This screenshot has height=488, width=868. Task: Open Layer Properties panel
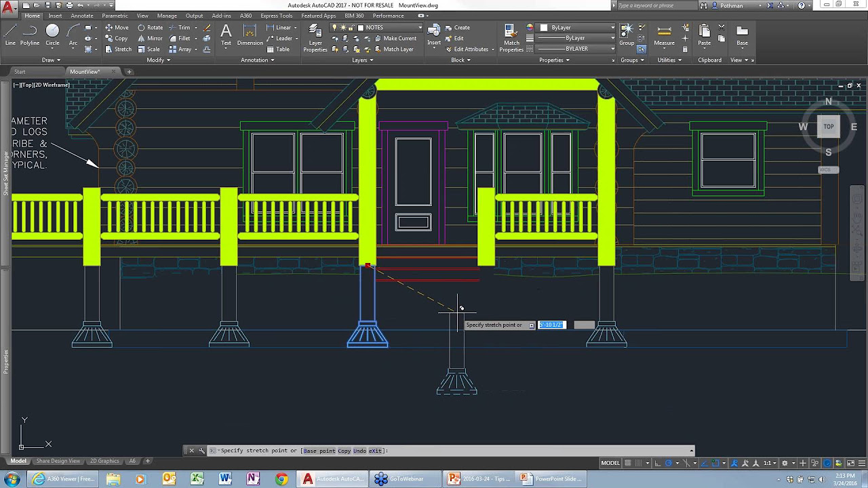click(x=315, y=38)
